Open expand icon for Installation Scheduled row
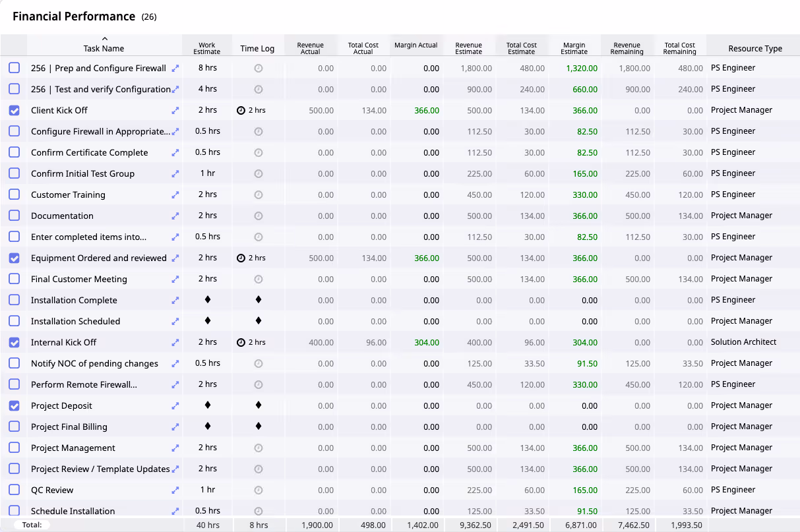 click(175, 322)
